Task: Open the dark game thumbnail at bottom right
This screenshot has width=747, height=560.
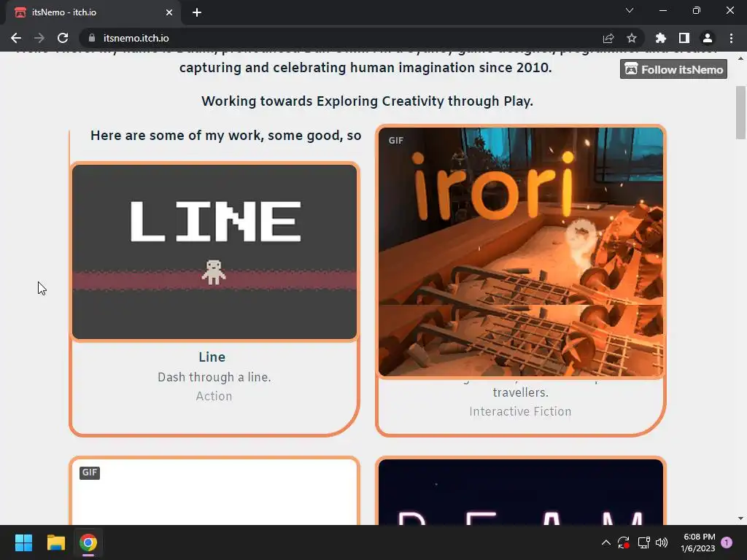Action: tap(521, 492)
